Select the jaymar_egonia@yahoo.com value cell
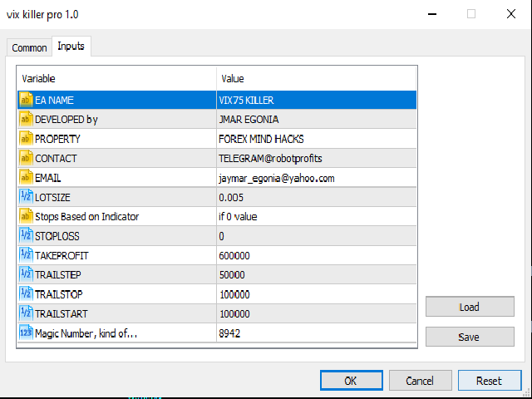Screen dimensions: 532x399 coord(316,178)
